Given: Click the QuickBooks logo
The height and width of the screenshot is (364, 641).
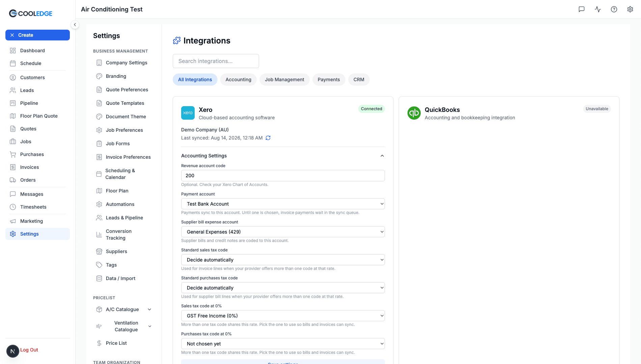Looking at the screenshot, I should [x=414, y=113].
